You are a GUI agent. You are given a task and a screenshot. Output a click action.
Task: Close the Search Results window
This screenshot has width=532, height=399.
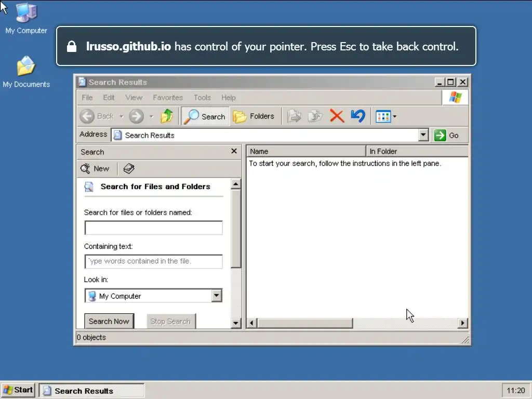(x=462, y=82)
